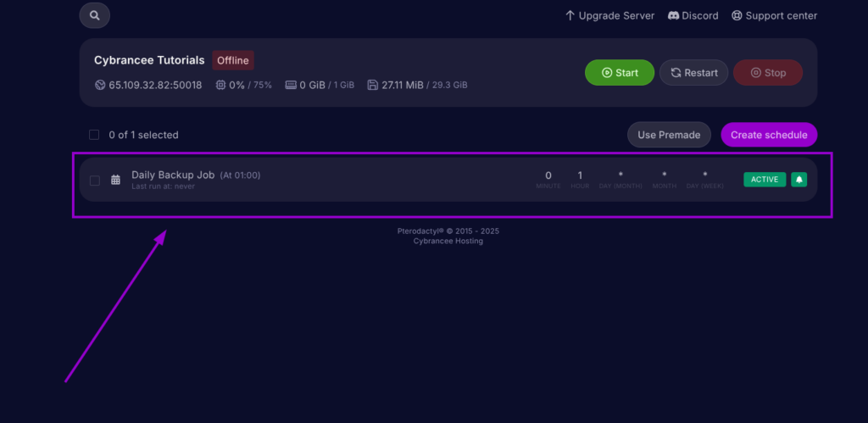
Task: Click the Create schedule button
Action: click(769, 135)
